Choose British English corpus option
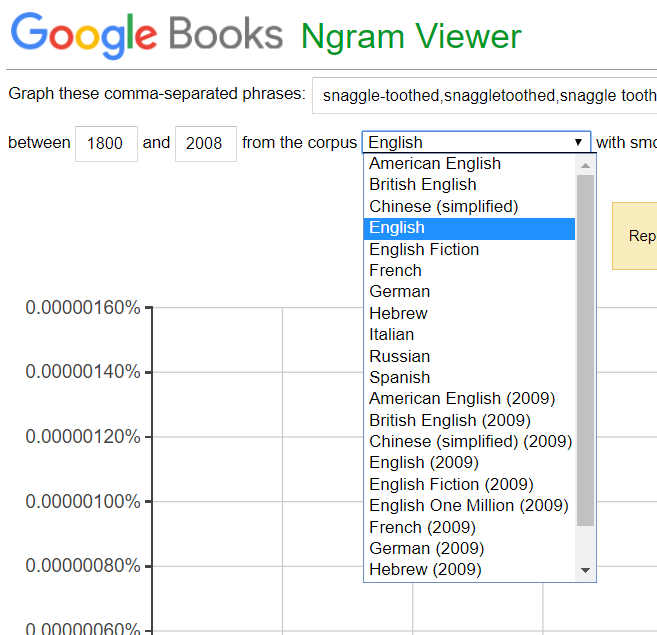657x635 pixels. point(423,185)
